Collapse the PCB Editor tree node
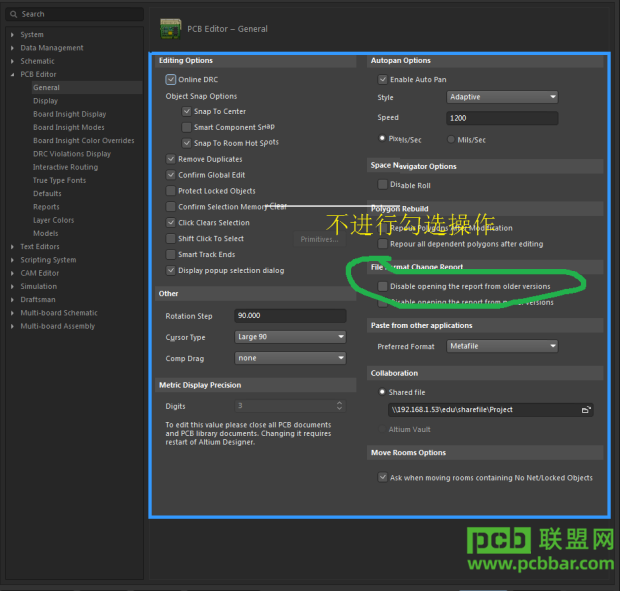 pyautogui.click(x=12, y=75)
